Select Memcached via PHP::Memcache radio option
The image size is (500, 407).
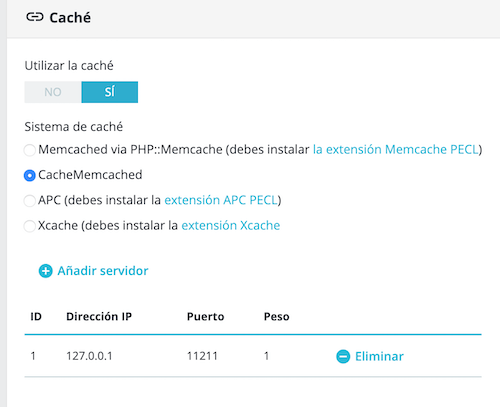point(30,150)
